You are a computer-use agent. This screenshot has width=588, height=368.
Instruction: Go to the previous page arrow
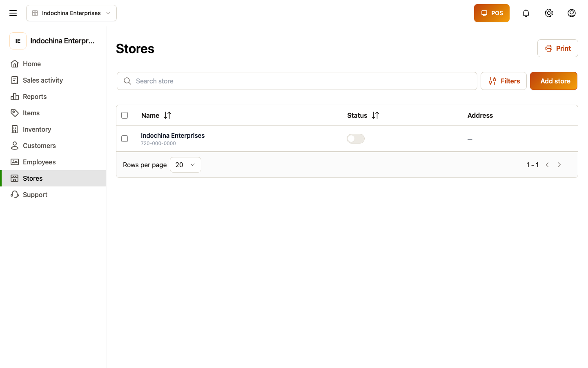click(547, 165)
